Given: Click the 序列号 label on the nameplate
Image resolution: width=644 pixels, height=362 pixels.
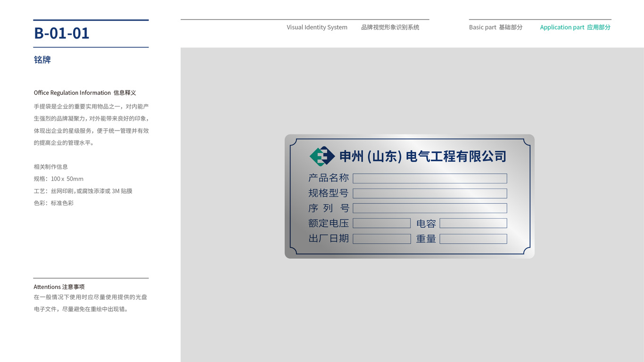Looking at the screenshot, I should coord(329,208).
